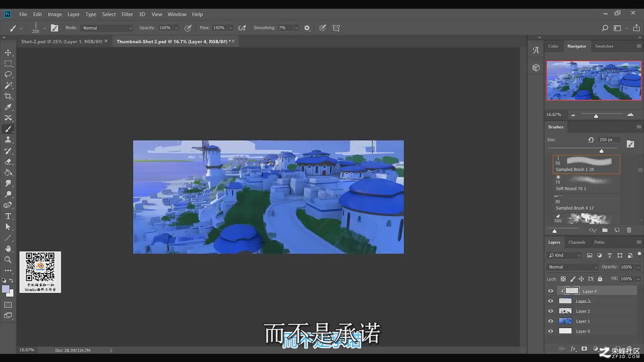Toggle pressure for size button
The image size is (644, 362).
coord(322,28)
